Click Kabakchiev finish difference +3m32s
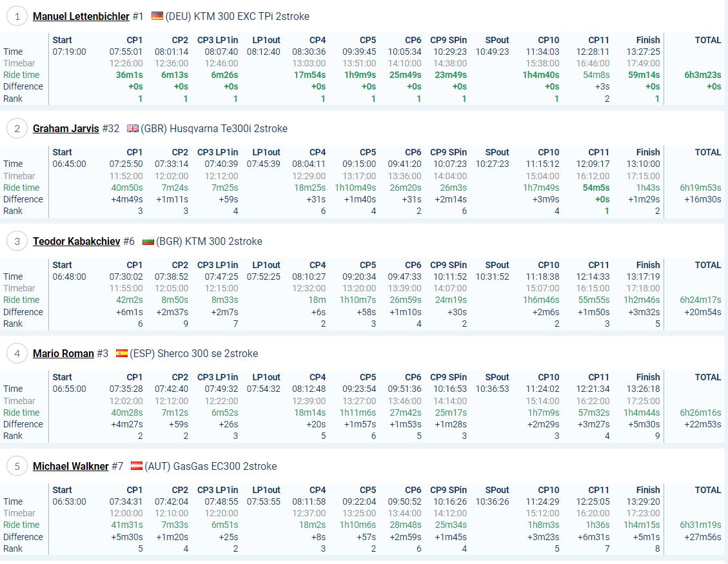The height and width of the screenshot is (564, 728). (x=644, y=312)
